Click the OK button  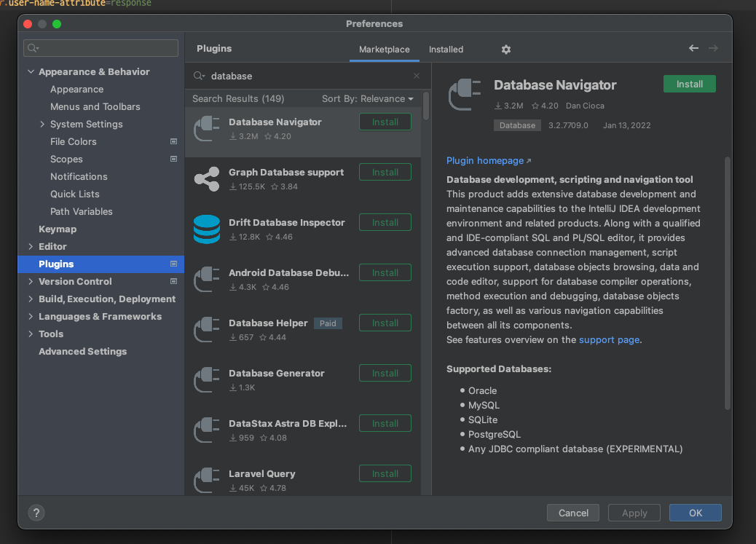[x=696, y=513]
